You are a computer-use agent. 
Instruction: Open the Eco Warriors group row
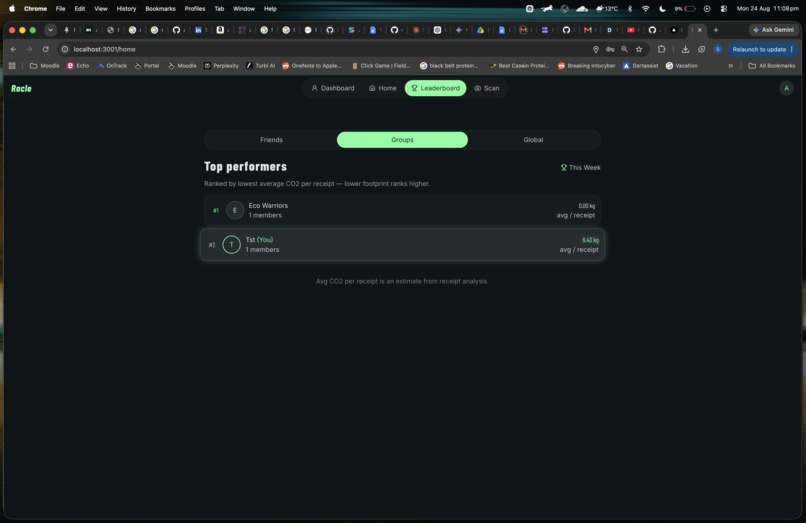(402, 210)
